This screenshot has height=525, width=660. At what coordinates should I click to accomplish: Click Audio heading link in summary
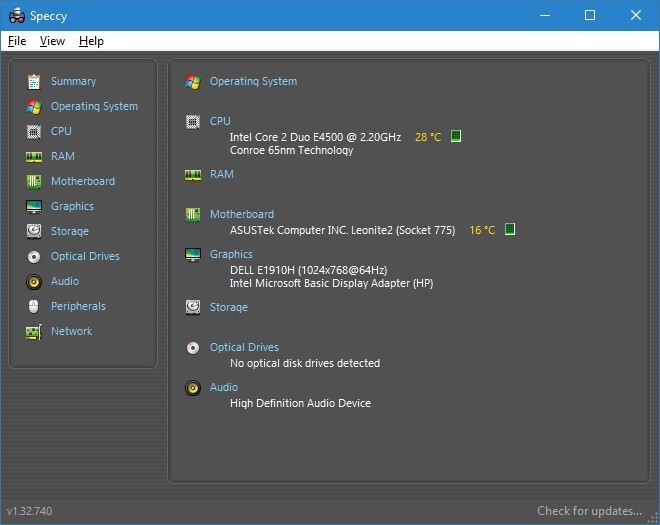(224, 387)
